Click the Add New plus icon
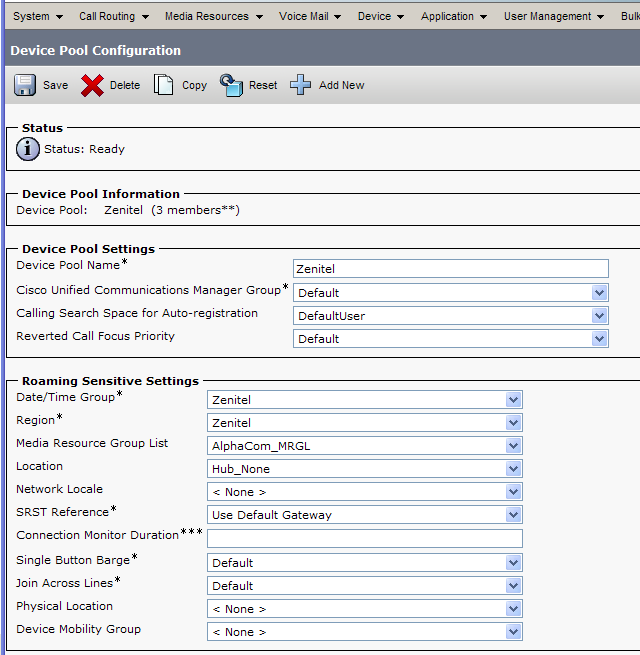The height and width of the screenshot is (655, 640). point(301,85)
